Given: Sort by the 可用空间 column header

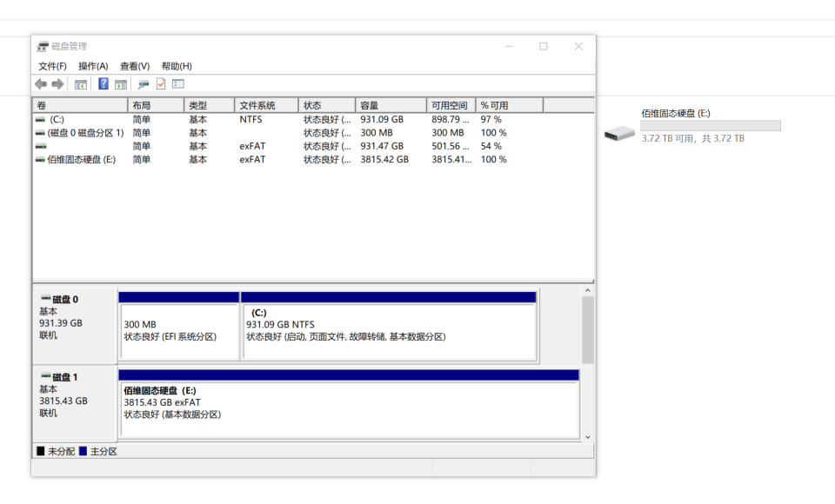Looking at the screenshot, I should pos(451,105).
